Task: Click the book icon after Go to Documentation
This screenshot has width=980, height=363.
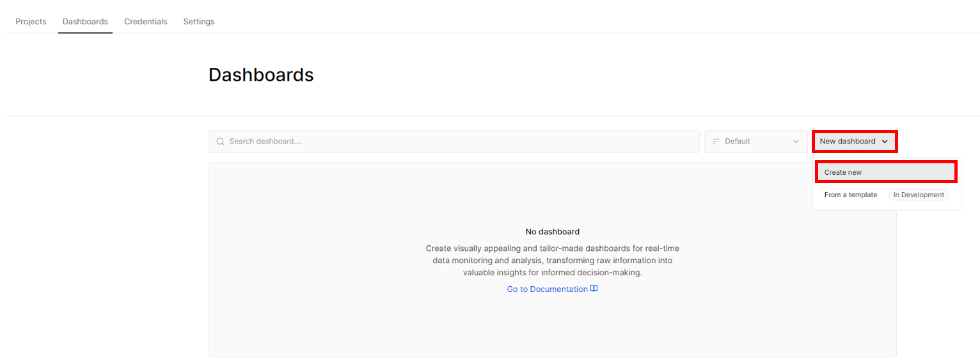Action: [594, 289]
